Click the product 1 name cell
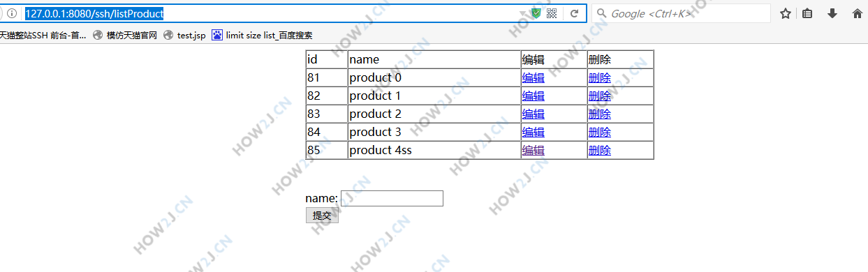Screen dimensions: 868x272 (x=434, y=96)
